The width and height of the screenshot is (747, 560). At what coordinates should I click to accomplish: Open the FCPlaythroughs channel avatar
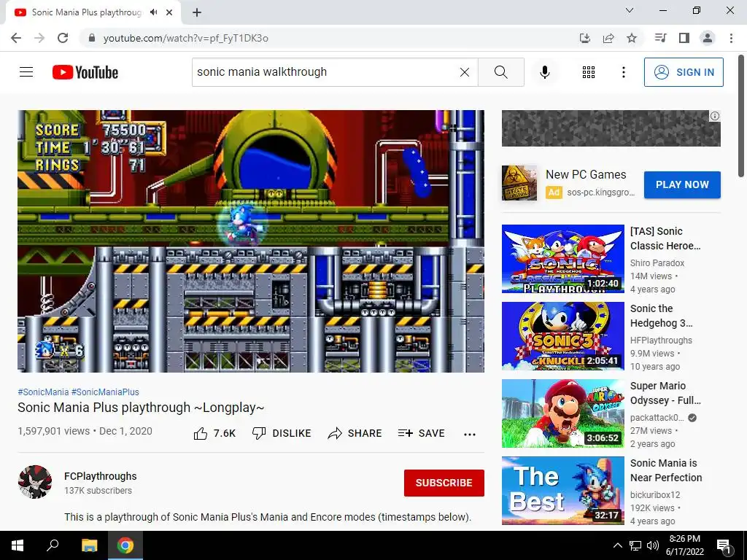(35, 482)
